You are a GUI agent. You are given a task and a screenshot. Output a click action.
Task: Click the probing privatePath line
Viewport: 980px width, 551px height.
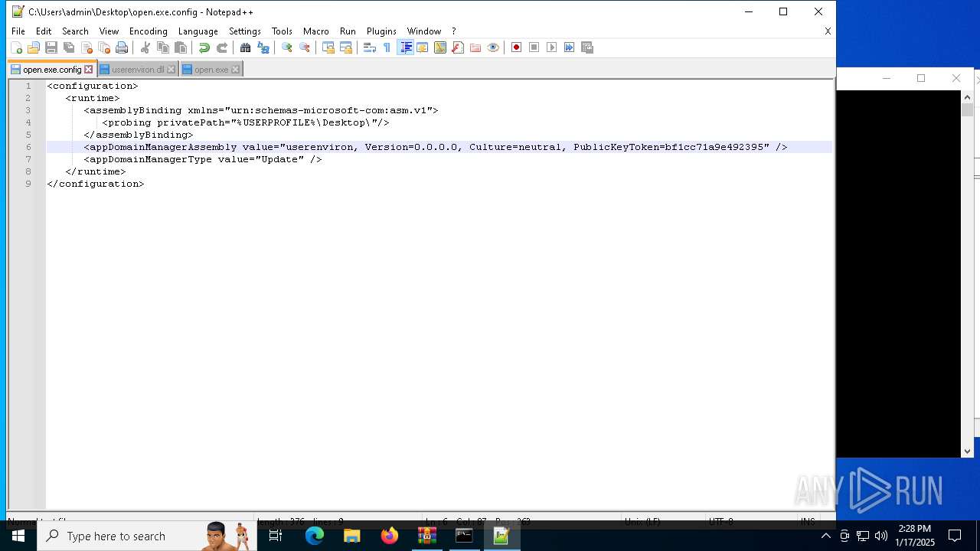[x=246, y=122]
